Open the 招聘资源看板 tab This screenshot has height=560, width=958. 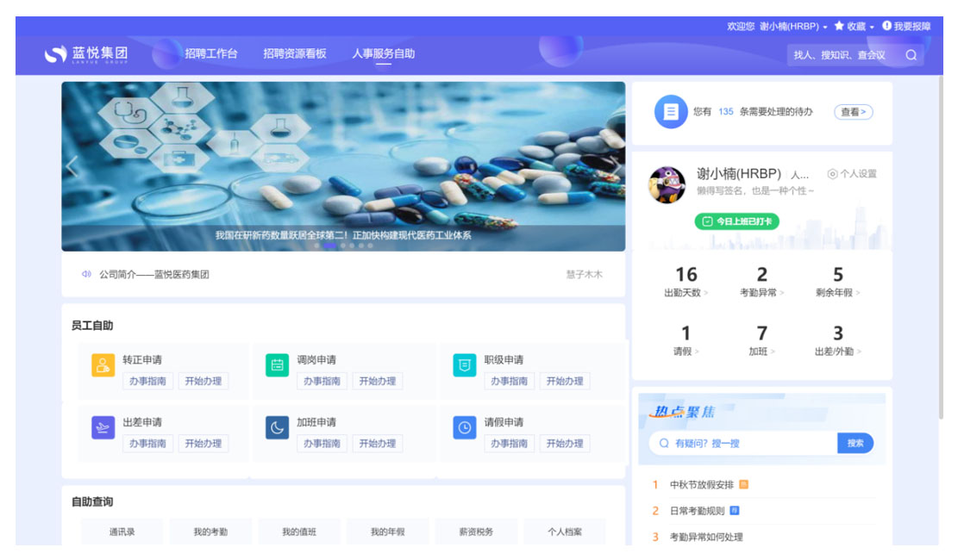click(294, 54)
